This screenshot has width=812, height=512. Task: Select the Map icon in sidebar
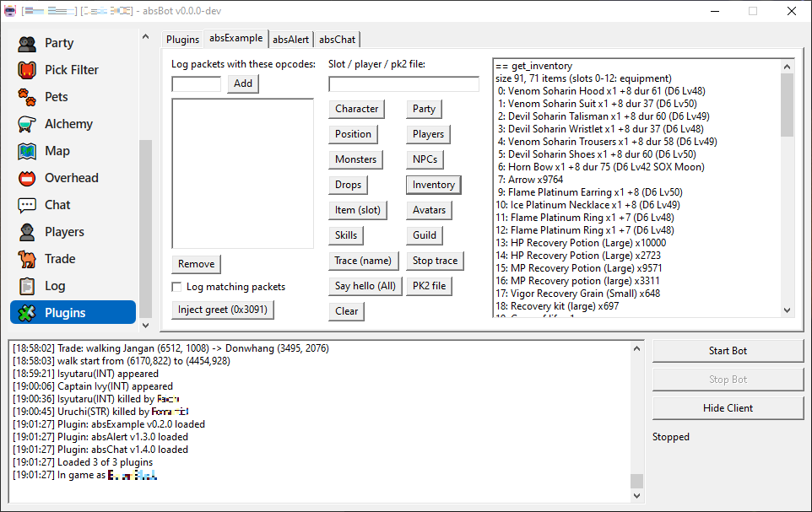click(x=27, y=151)
